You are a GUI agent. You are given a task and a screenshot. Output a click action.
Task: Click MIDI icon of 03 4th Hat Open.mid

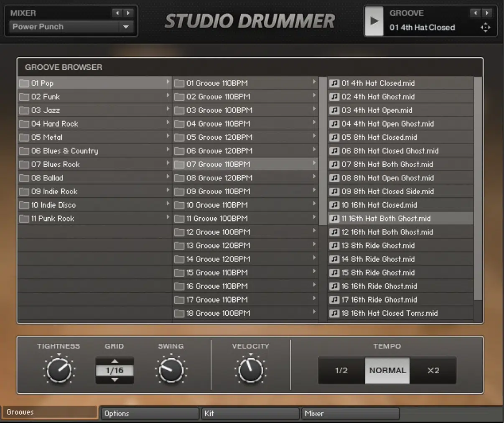click(334, 110)
